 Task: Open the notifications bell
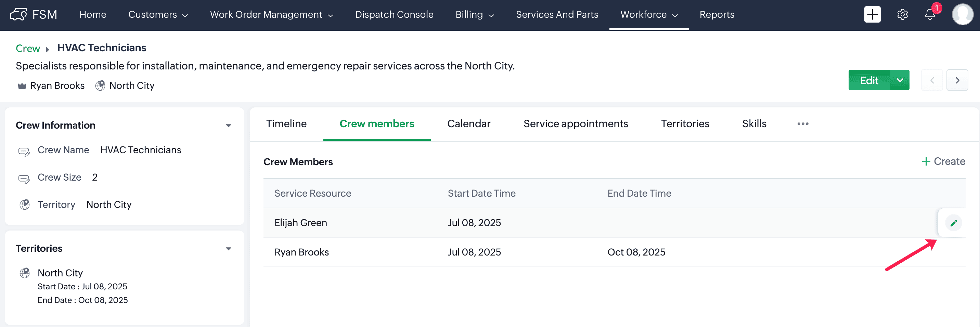click(930, 14)
